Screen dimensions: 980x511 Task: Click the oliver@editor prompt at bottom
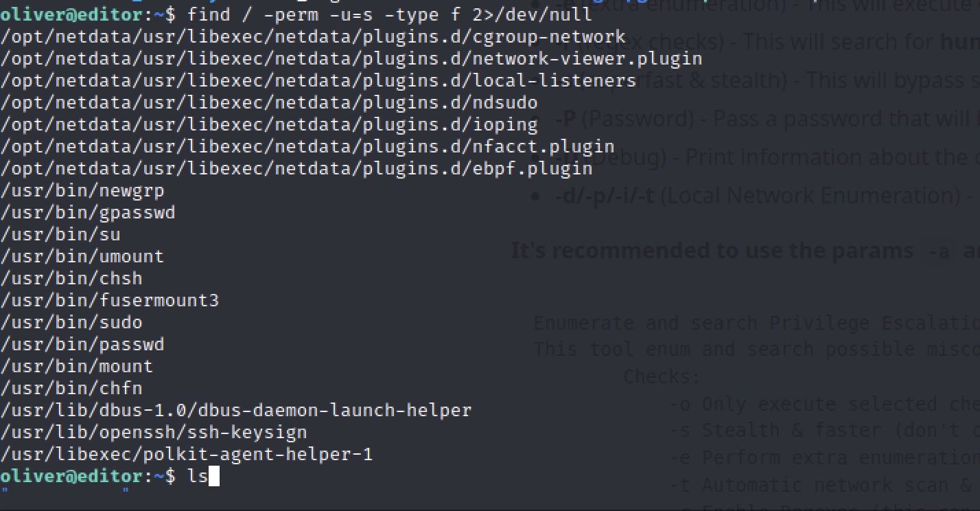71,476
